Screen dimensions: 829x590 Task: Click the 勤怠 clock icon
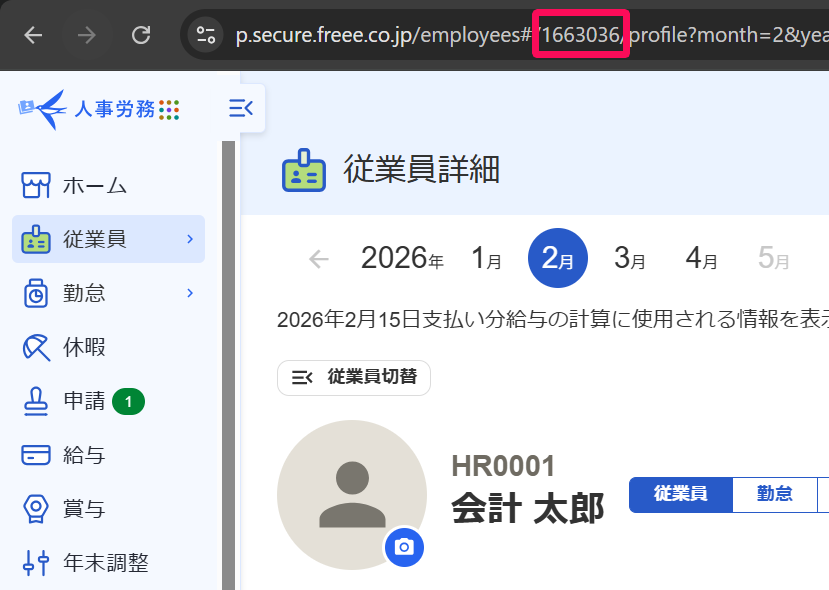tap(36, 293)
